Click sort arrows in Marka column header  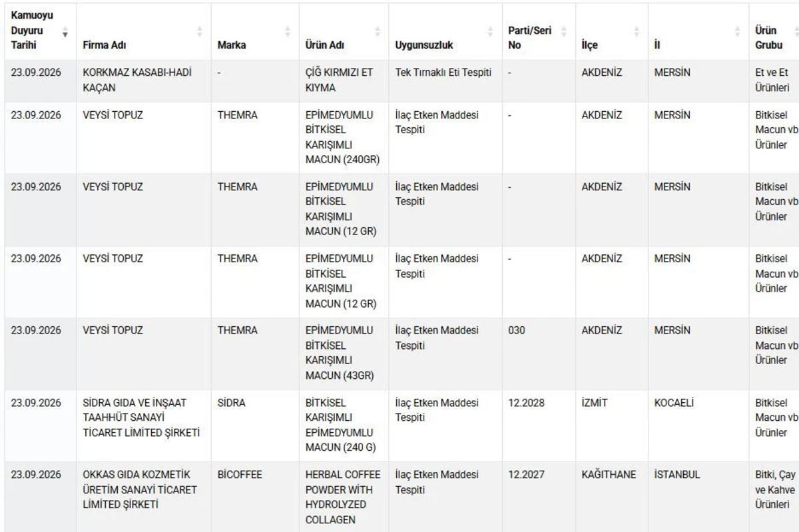pos(288,31)
